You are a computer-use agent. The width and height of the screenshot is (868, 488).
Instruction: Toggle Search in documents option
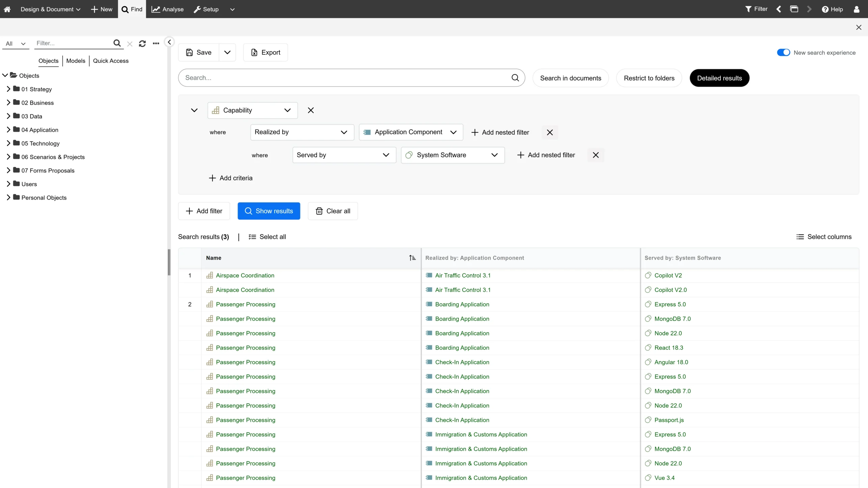pyautogui.click(x=570, y=78)
